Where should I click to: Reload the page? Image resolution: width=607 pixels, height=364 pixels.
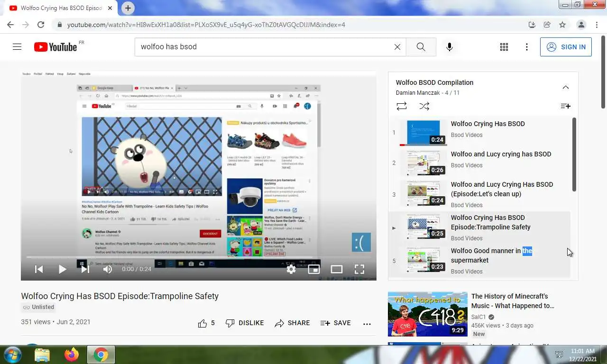(x=41, y=25)
